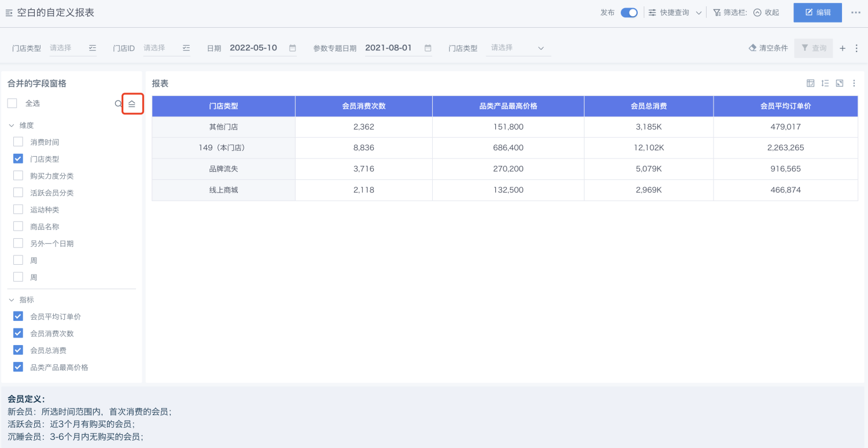
Task: Uncheck the 会员总消费 metric checkbox
Action: pos(18,350)
